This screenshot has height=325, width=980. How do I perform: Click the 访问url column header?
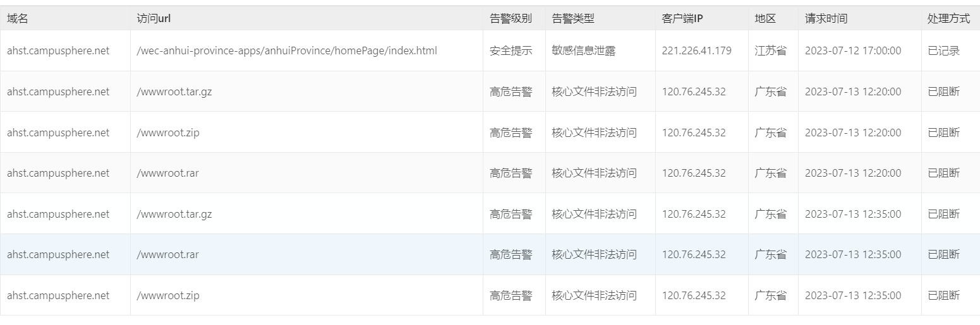[x=154, y=19]
